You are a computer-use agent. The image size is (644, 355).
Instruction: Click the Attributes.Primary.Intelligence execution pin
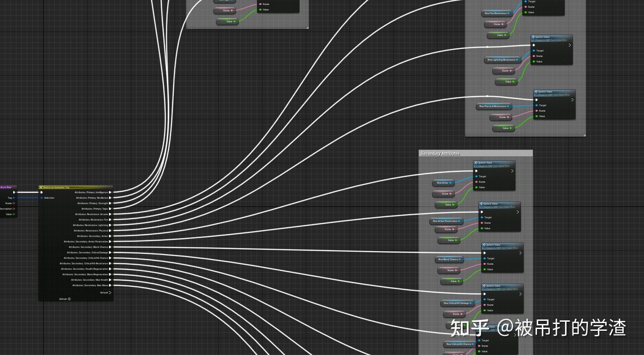click(x=110, y=192)
